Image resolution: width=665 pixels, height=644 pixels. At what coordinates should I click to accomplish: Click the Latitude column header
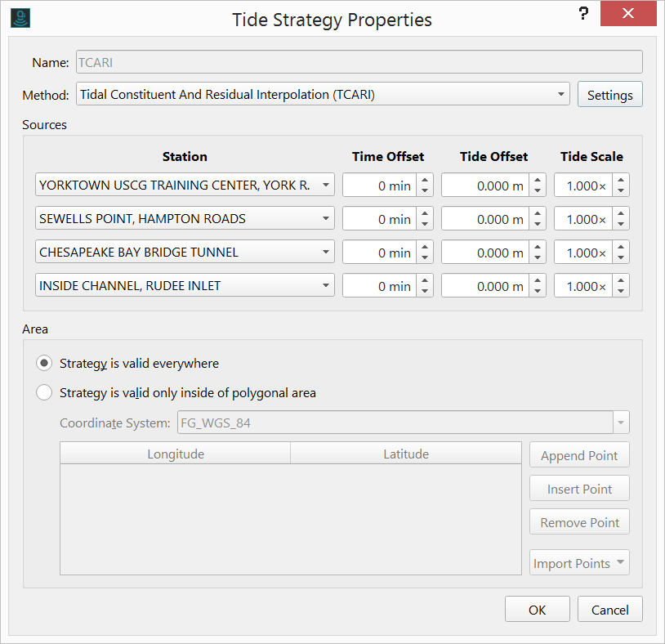coord(405,454)
